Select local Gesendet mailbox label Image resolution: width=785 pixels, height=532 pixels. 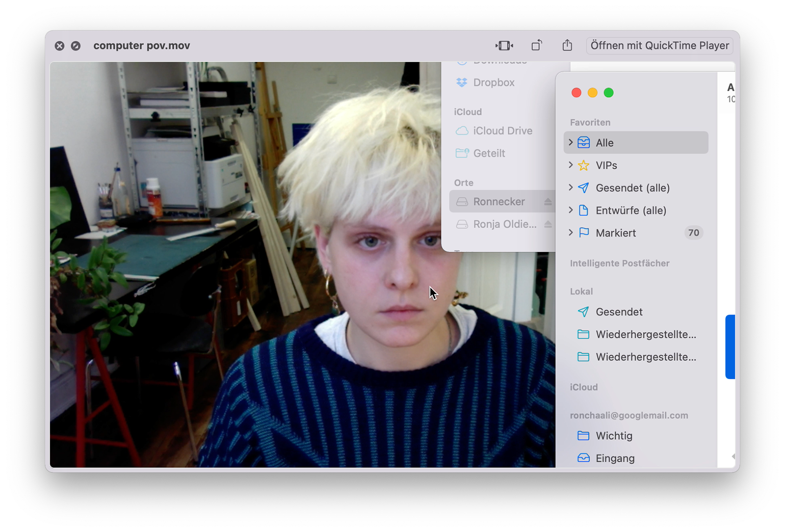click(x=619, y=312)
